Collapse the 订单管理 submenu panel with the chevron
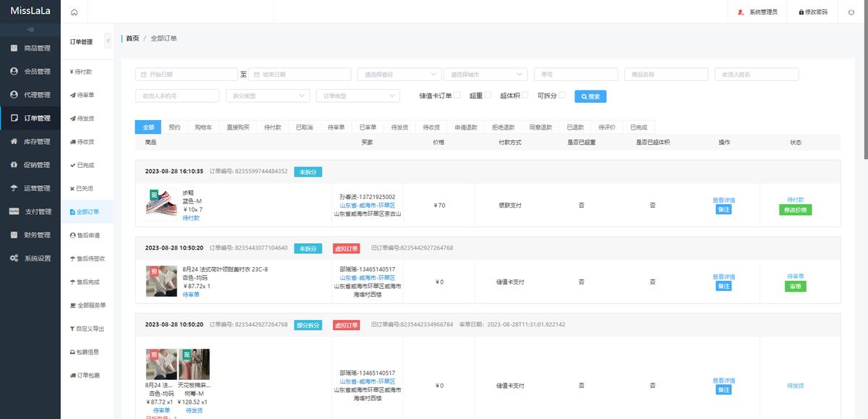 click(109, 41)
